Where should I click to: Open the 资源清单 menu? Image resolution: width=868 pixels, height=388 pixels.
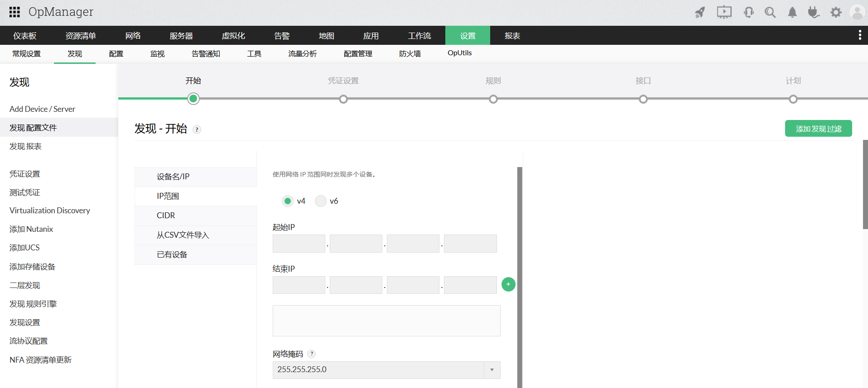81,36
